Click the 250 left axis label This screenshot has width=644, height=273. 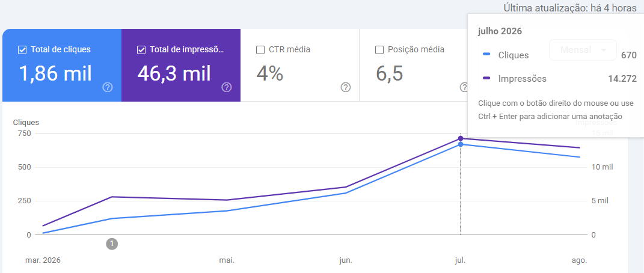(x=23, y=201)
